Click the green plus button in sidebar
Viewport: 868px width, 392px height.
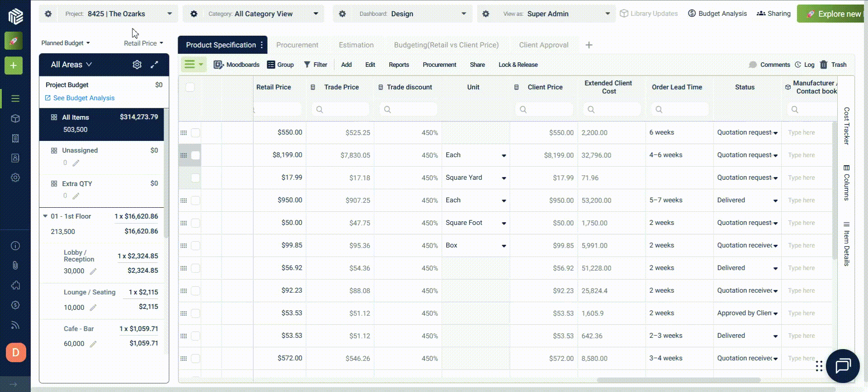[14, 65]
